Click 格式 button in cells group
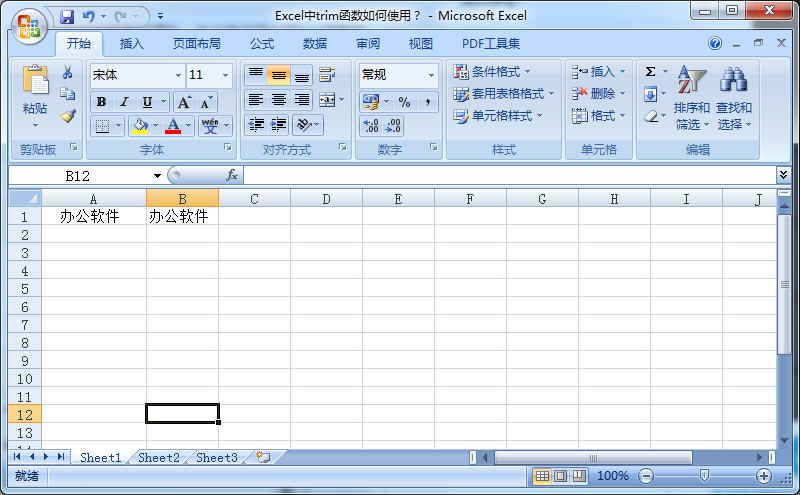This screenshot has width=800, height=495. pyautogui.click(x=598, y=116)
